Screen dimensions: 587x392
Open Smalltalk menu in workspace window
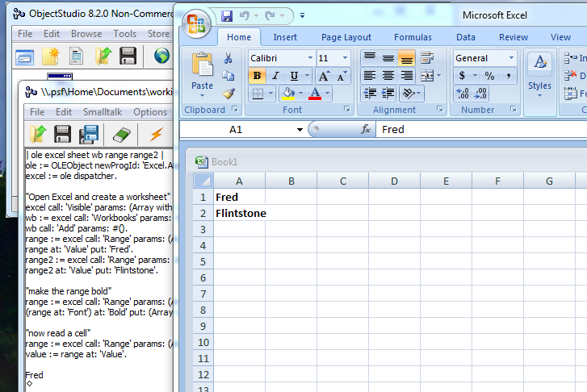[x=103, y=112]
